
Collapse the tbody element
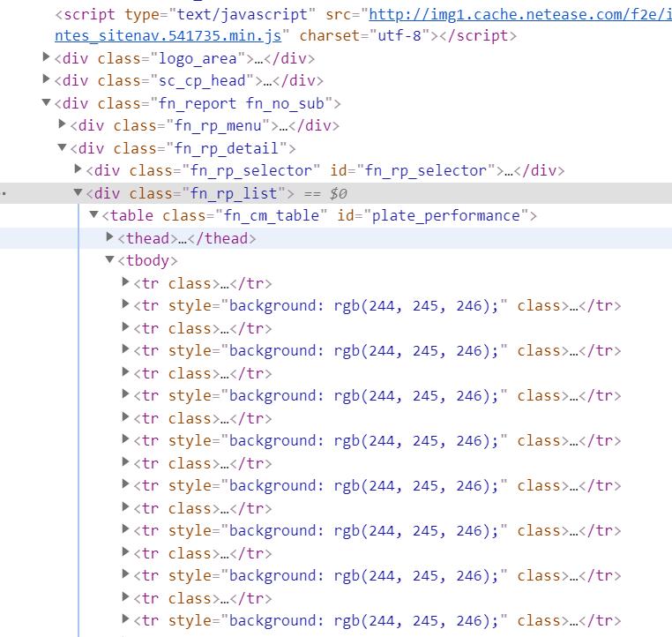click(109, 259)
